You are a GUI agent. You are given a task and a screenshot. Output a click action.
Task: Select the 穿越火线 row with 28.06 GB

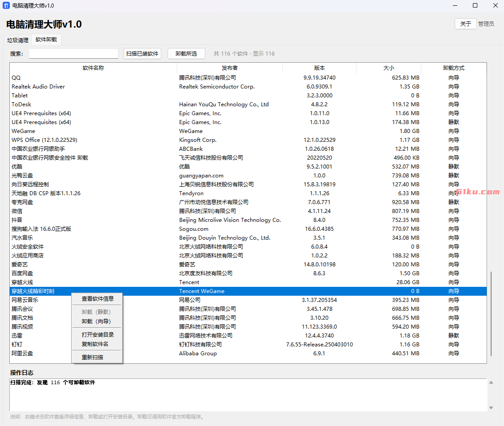click(248, 282)
